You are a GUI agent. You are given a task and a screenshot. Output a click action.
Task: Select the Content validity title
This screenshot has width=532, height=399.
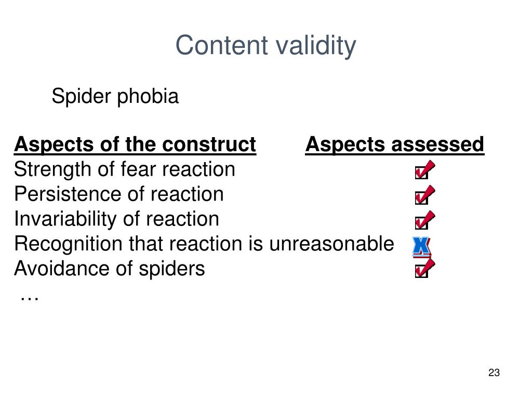point(265,45)
